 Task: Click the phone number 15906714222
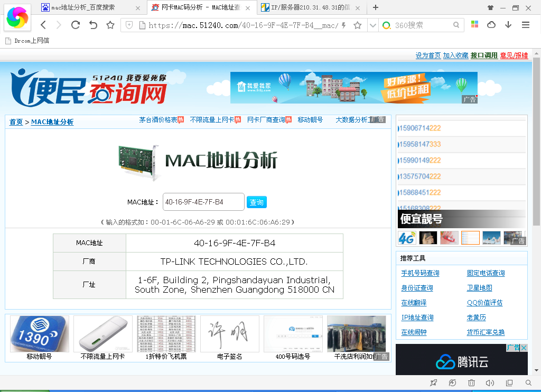(420, 128)
